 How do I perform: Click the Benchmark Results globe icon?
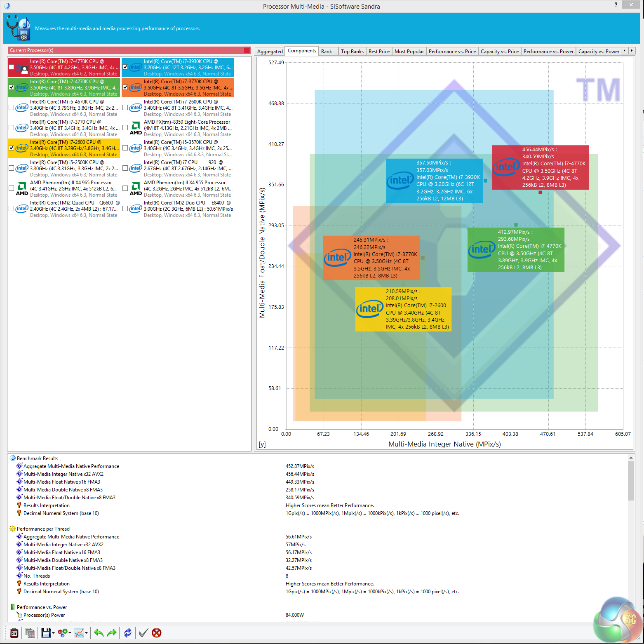(12, 458)
